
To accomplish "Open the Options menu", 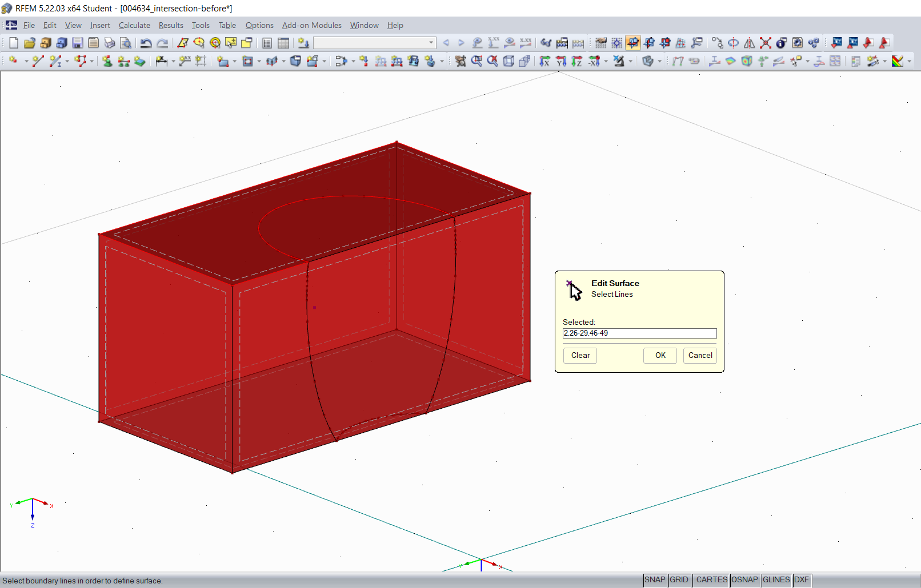I will coord(259,25).
